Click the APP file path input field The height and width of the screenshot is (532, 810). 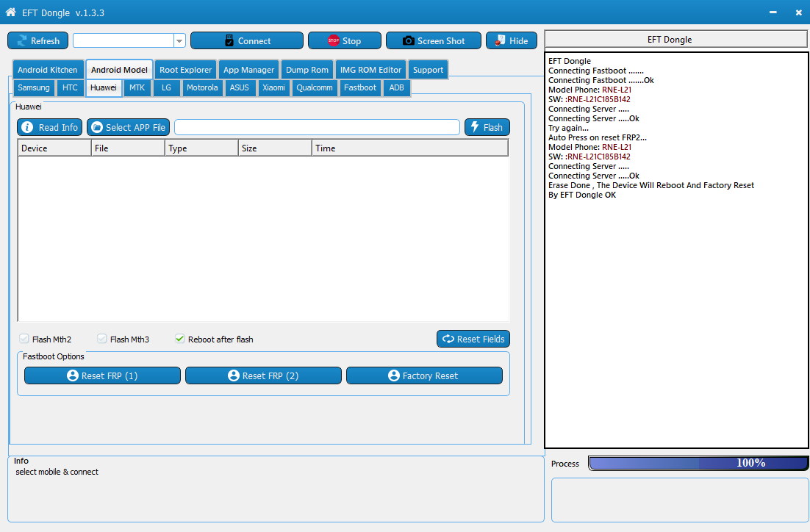click(x=318, y=127)
